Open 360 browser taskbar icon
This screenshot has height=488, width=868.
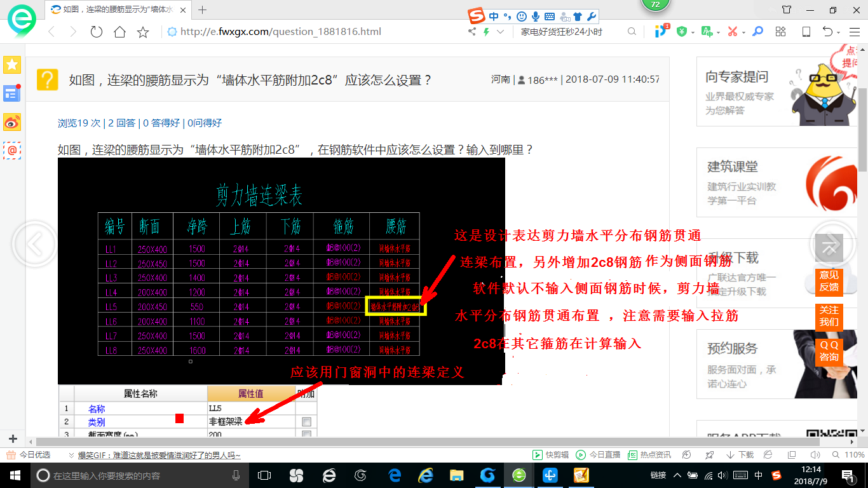519,475
